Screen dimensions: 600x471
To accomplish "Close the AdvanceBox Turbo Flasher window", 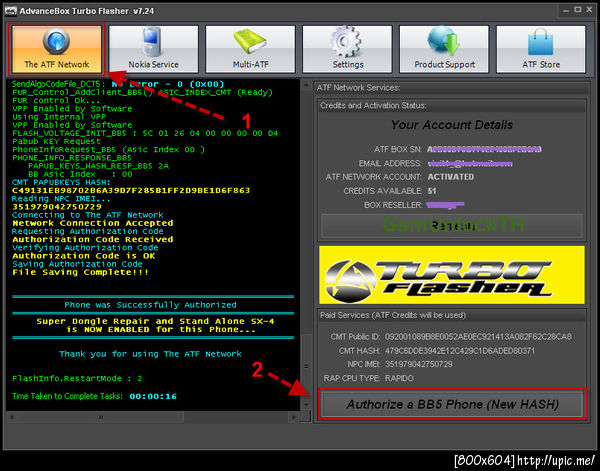I will 589,10.
